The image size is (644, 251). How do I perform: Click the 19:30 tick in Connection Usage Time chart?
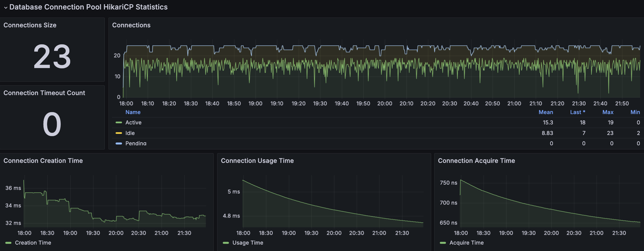[311, 233]
